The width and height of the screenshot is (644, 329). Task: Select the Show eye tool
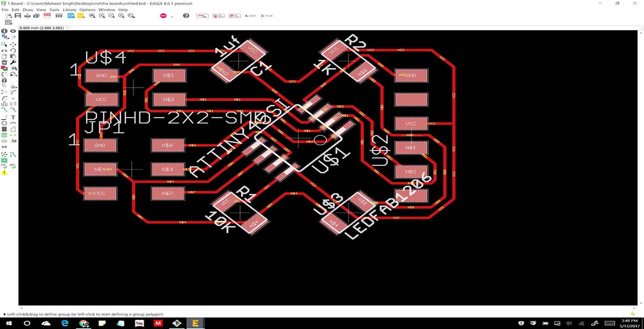point(13,31)
